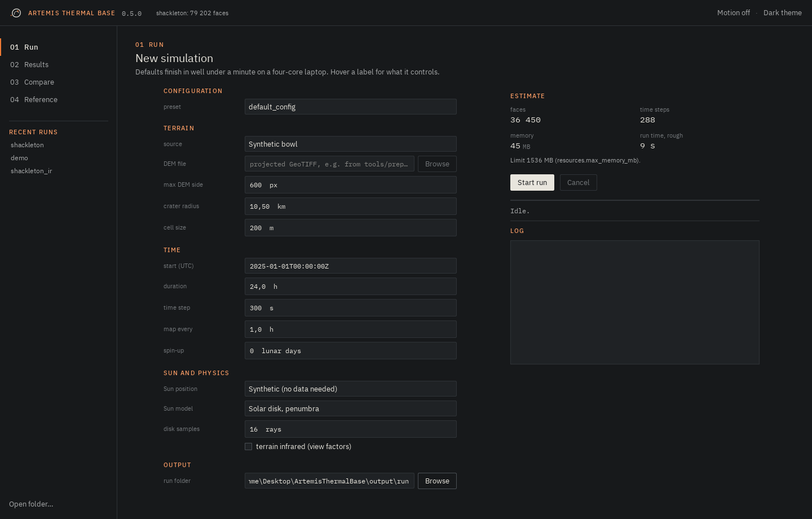Click the estimated faces value '36 450'
The image size is (812, 519).
526,120
